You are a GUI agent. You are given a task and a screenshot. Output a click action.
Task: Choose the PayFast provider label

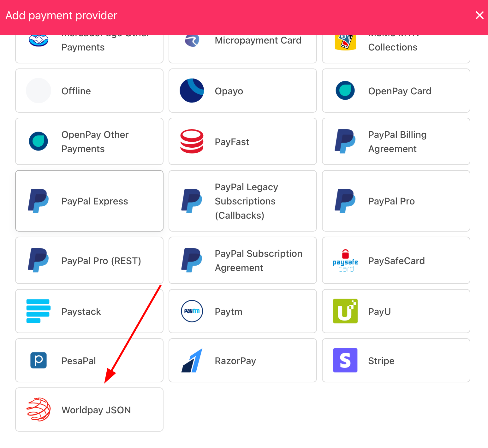pos(232,142)
